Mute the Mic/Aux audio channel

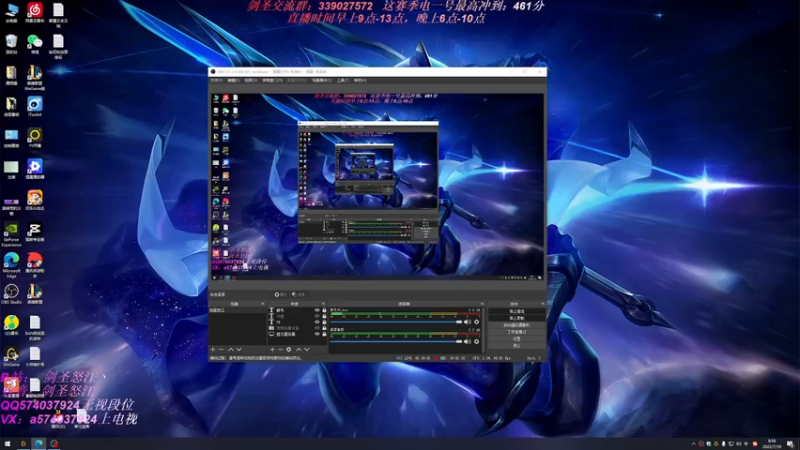467,322
